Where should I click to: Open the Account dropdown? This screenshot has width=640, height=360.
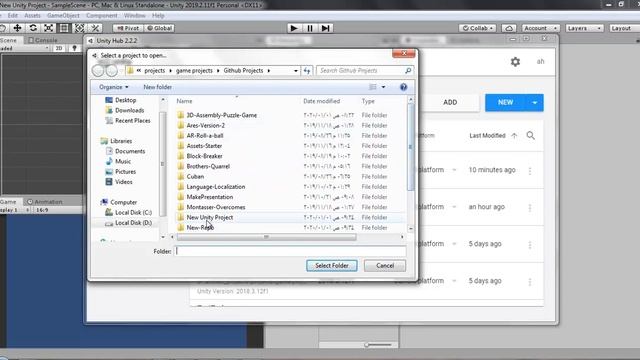pos(540,28)
